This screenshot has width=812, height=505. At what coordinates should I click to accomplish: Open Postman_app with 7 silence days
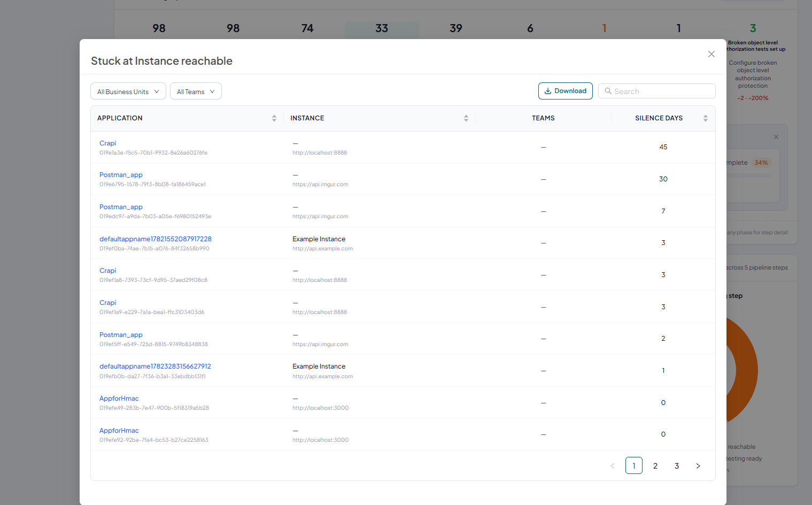tap(121, 207)
